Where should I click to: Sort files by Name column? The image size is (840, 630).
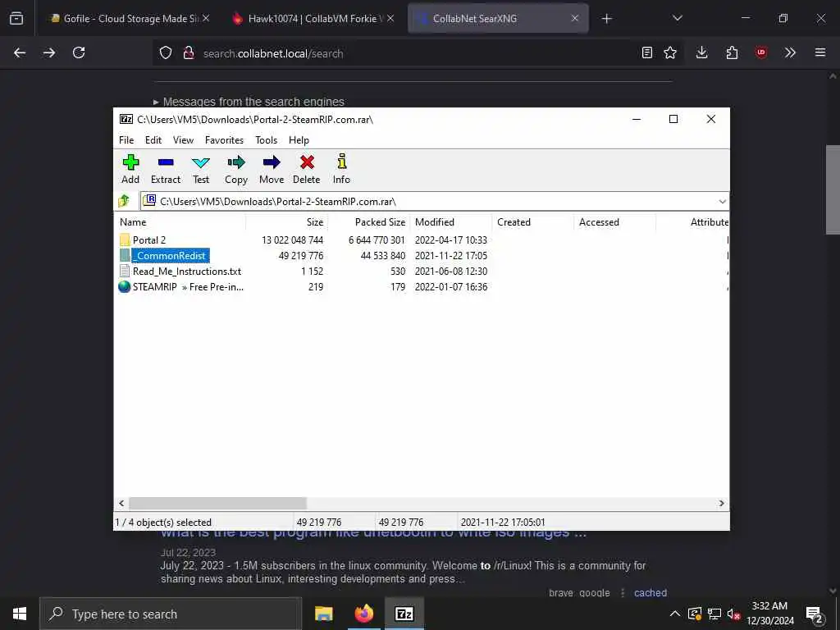[180, 221]
